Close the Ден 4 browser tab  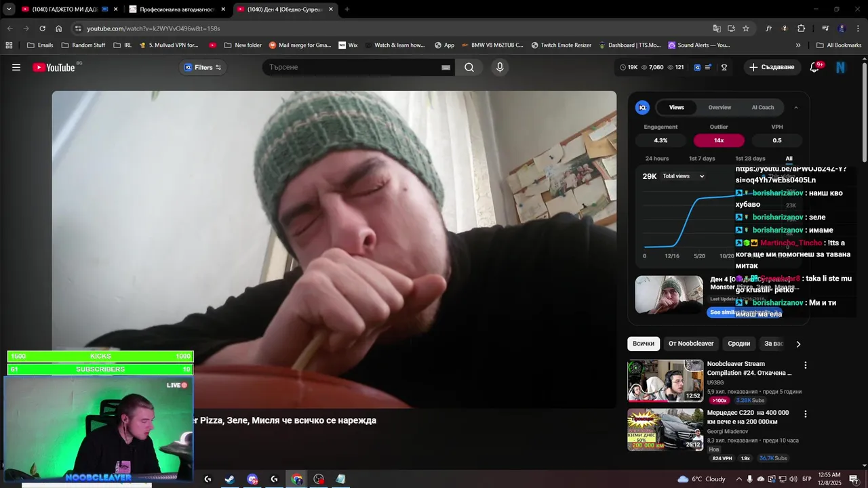tap(331, 9)
